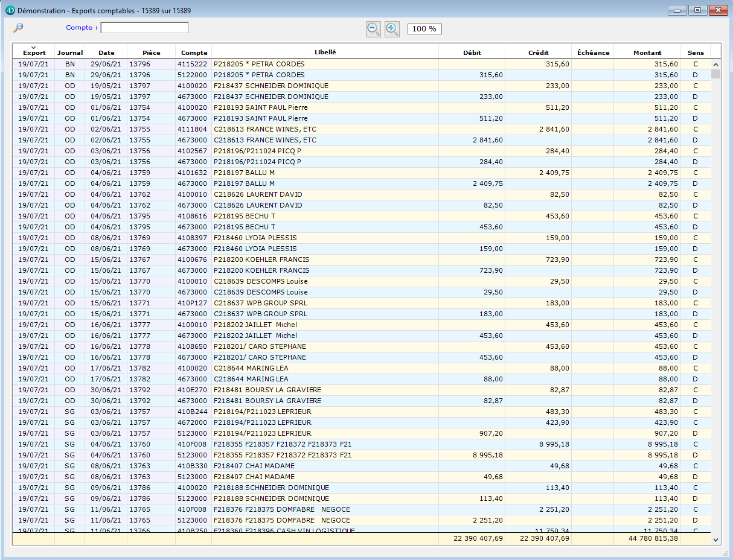The height and width of the screenshot is (560, 733).
Task: Select the FRANCE WINES, ETC row with account 4111804
Action: pos(264,129)
